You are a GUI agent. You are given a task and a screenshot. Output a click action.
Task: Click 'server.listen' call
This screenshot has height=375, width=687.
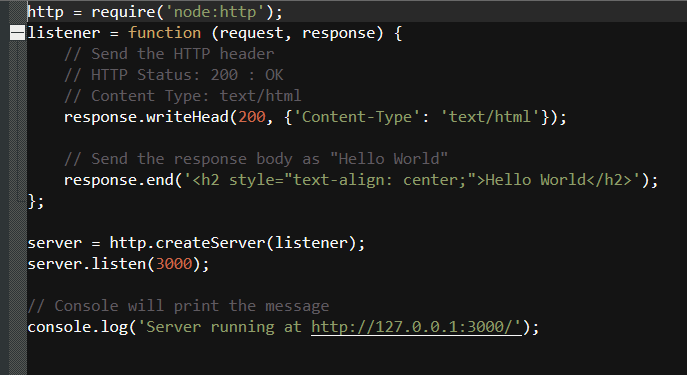pyautogui.click(x=87, y=264)
